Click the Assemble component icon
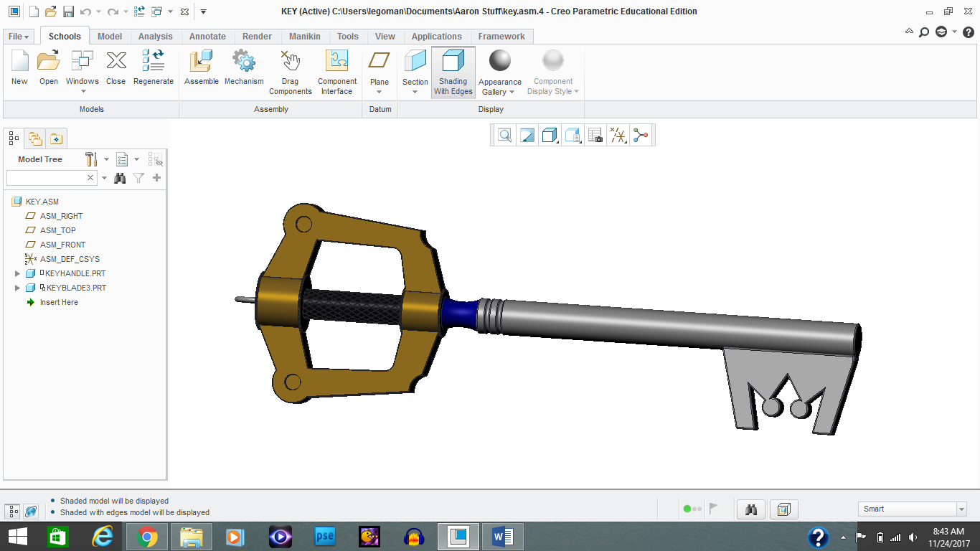980x551 pixels. coord(202,62)
